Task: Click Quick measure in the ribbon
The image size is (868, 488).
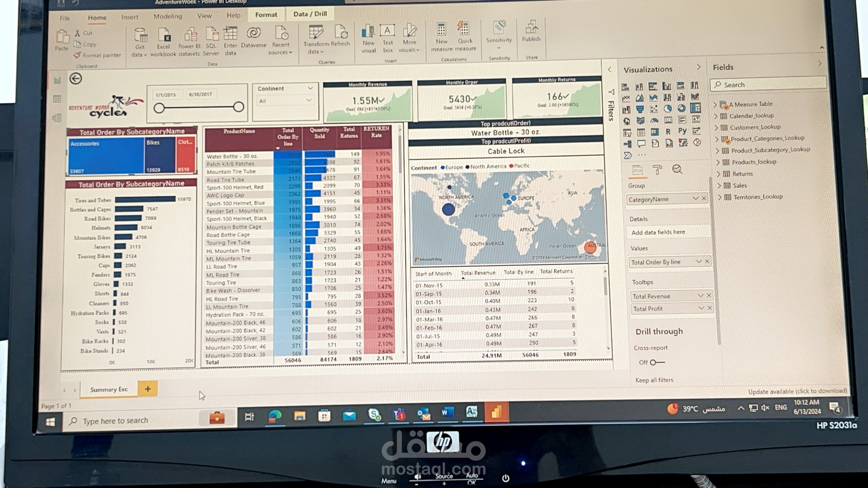Action: click(x=465, y=37)
